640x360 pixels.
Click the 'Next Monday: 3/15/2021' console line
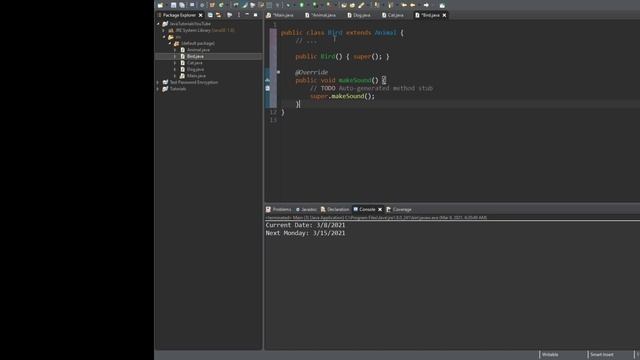tap(305, 233)
